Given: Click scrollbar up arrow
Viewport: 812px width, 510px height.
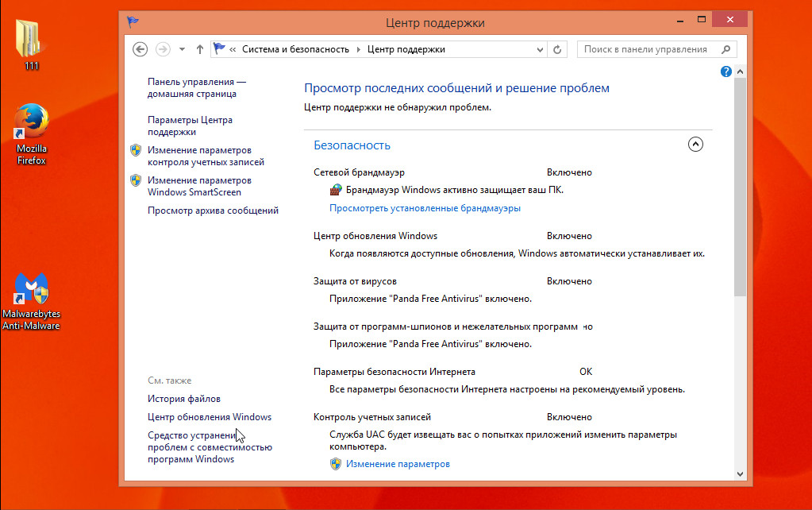Looking at the screenshot, I should coord(740,71).
